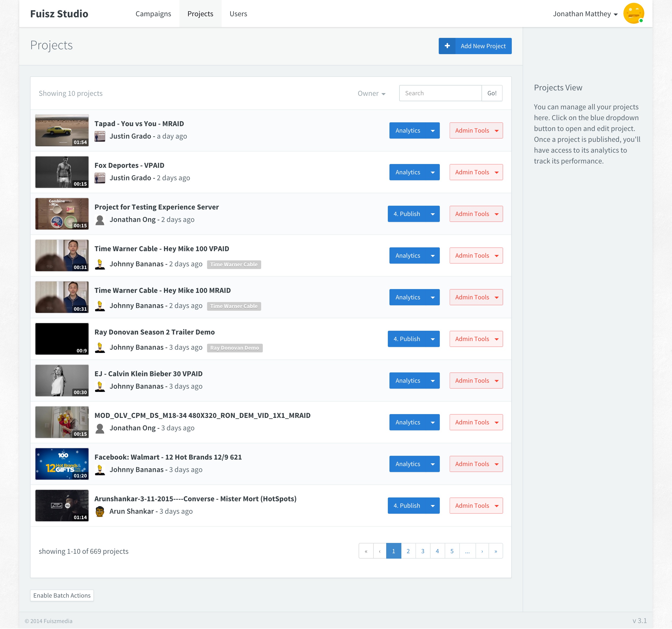
Task: Go to next page arrow in pagination
Action: pos(482,551)
